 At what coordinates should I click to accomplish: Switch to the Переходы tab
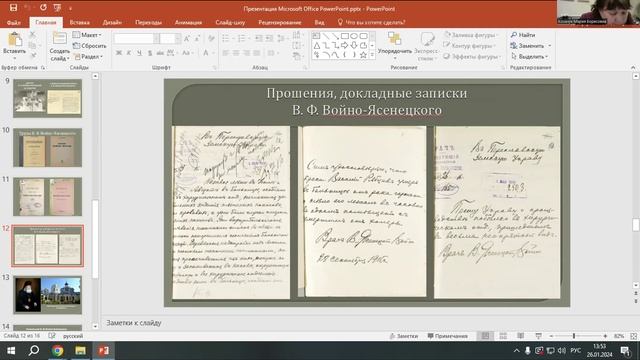pyautogui.click(x=149, y=22)
